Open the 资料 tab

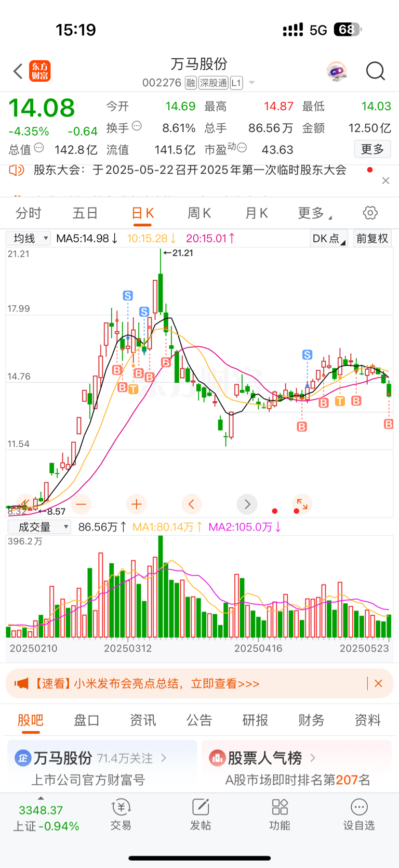tap(368, 720)
